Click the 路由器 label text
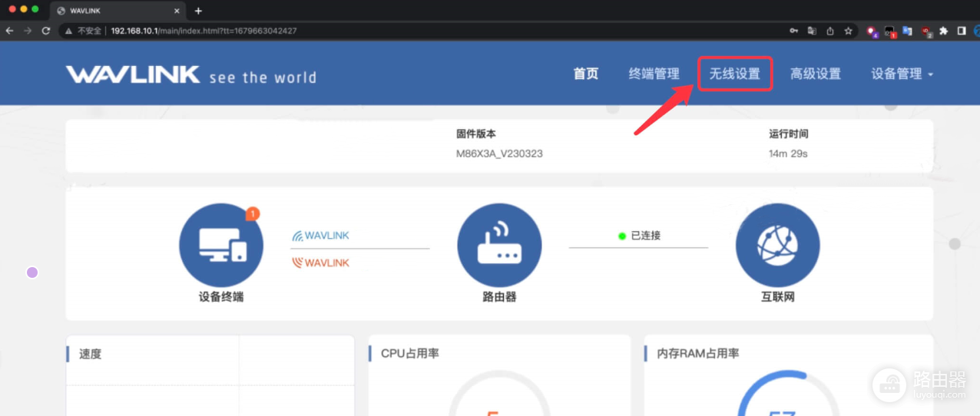The image size is (980, 416). pos(499,296)
